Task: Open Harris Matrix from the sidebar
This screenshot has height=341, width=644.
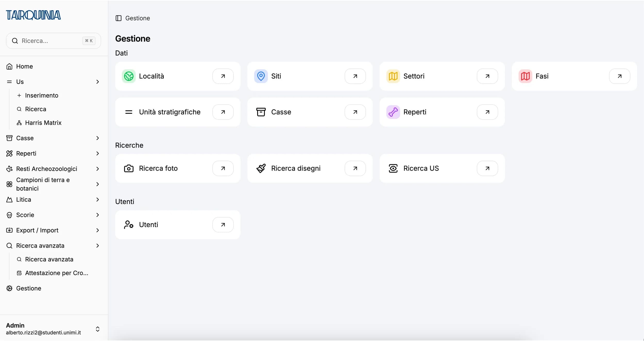Action: coord(43,123)
